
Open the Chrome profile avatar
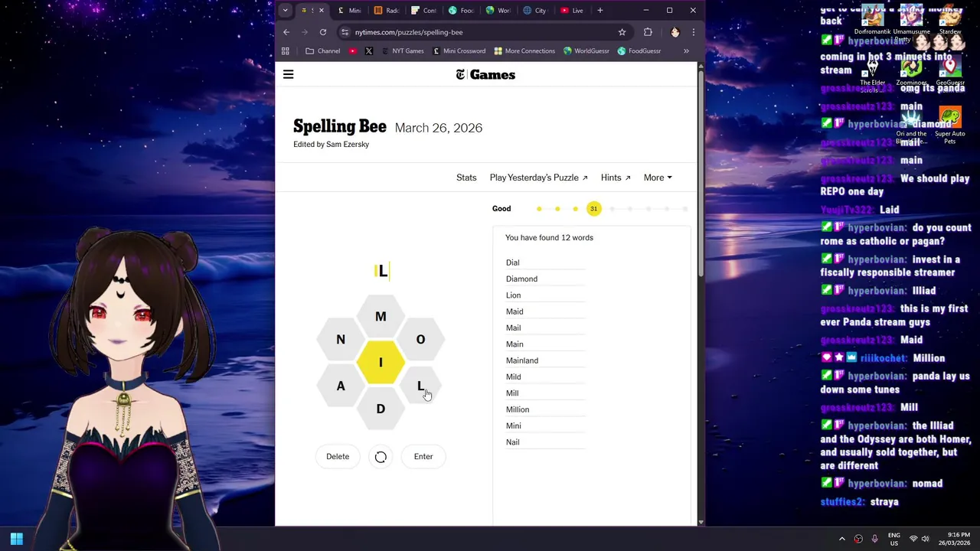pyautogui.click(x=675, y=32)
